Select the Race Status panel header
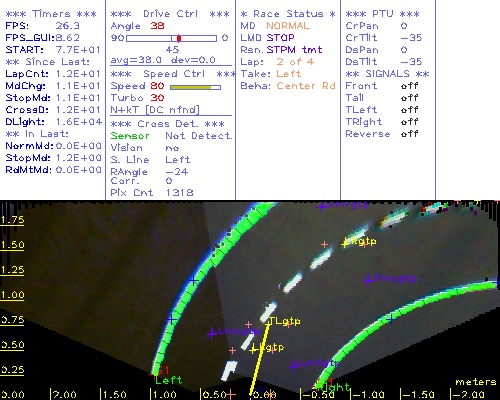Viewport: 500px width, 400px height. [288, 14]
